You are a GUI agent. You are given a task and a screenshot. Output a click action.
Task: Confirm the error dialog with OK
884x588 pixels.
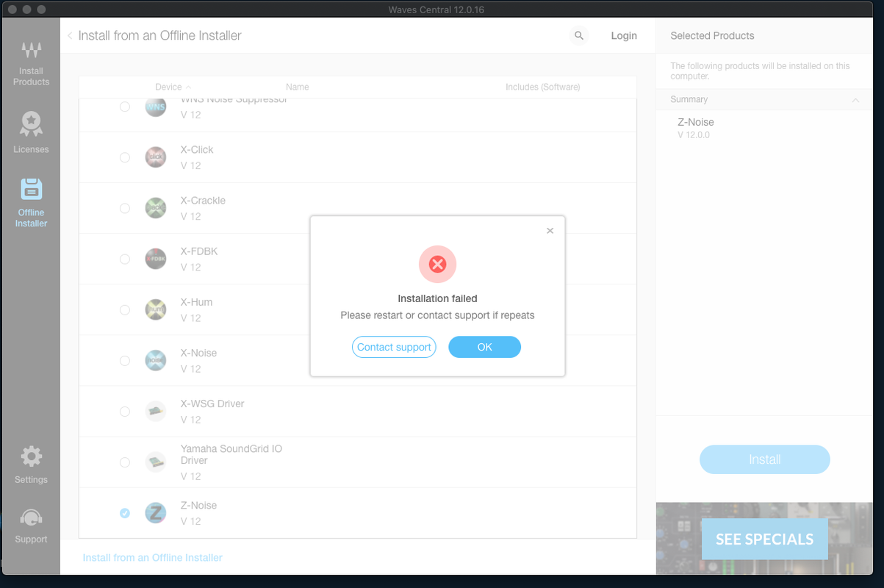(484, 347)
